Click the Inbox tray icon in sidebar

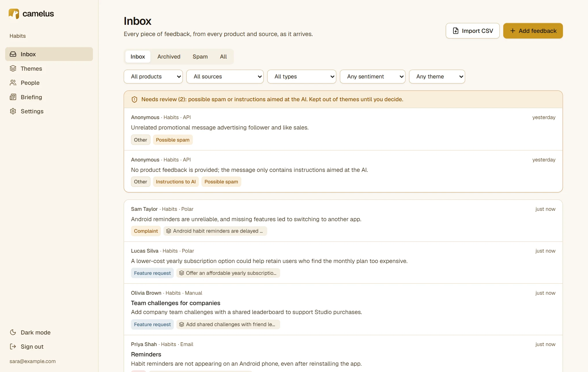point(13,54)
